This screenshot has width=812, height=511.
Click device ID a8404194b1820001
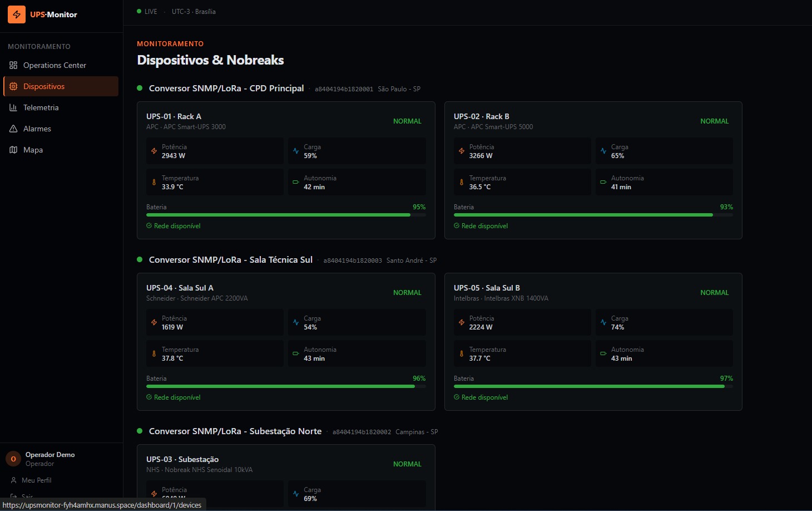(344, 89)
